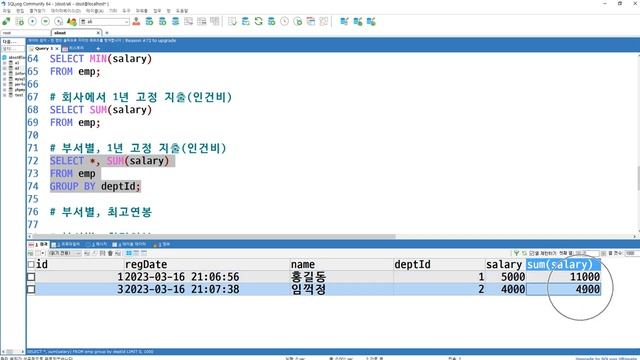Select the cell with value 11000
The width and height of the screenshot is (640, 360).
pos(563,277)
